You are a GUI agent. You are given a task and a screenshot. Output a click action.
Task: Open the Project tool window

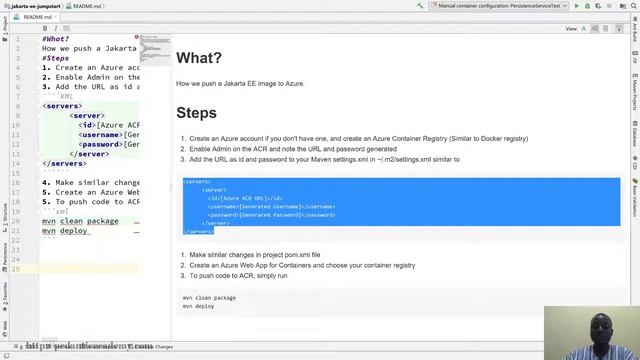(4, 29)
